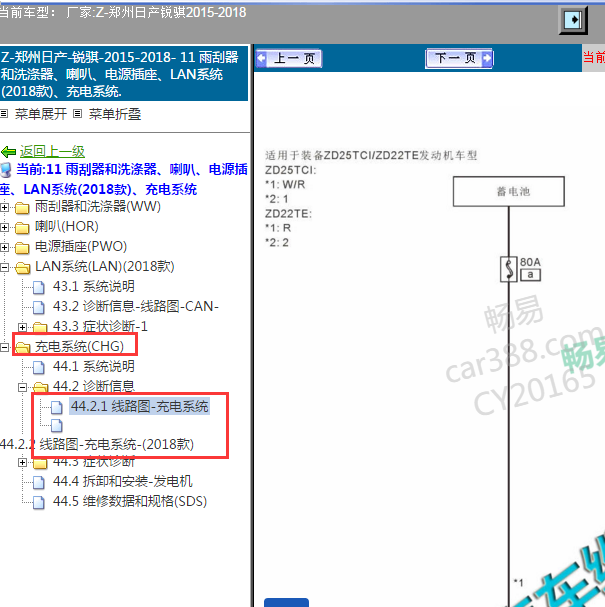Open 44.2.1 线路图-充电系统 page
The image size is (605, 607).
139,406
